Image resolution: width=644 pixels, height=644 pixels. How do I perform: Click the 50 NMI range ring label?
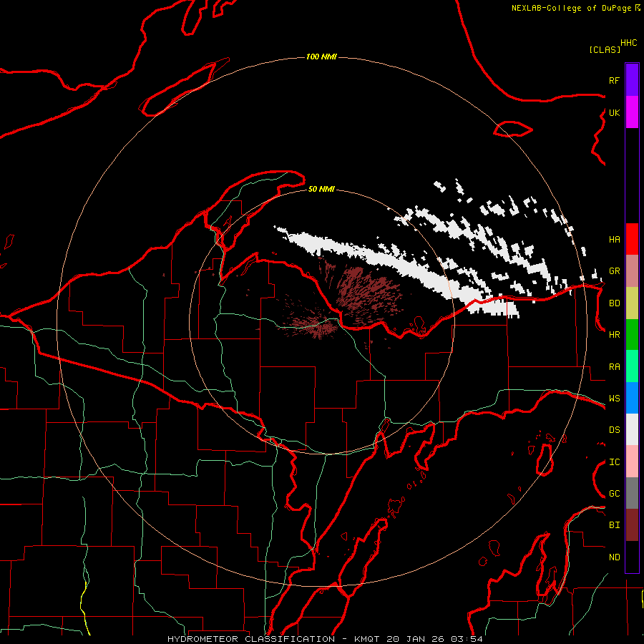pyautogui.click(x=321, y=189)
